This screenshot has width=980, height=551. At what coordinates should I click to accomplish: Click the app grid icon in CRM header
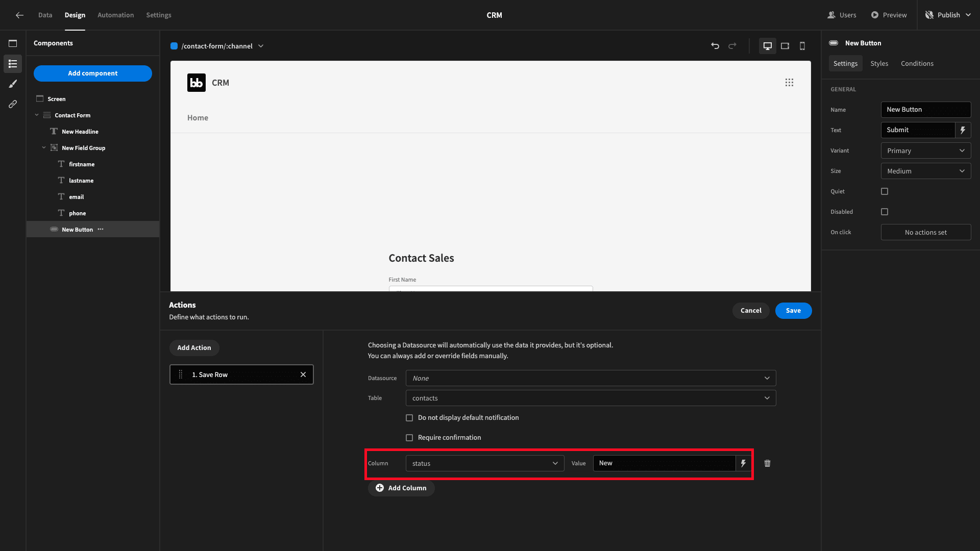pyautogui.click(x=789, y=83)
